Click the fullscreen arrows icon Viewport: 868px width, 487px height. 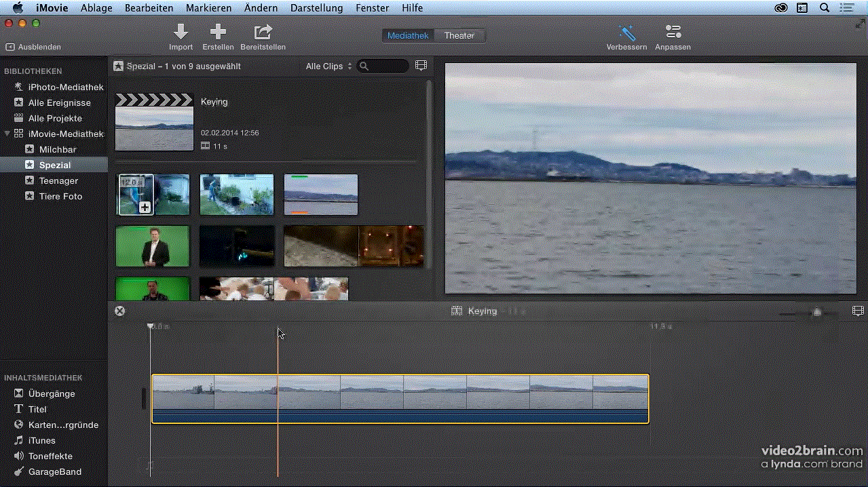point(860,23)
